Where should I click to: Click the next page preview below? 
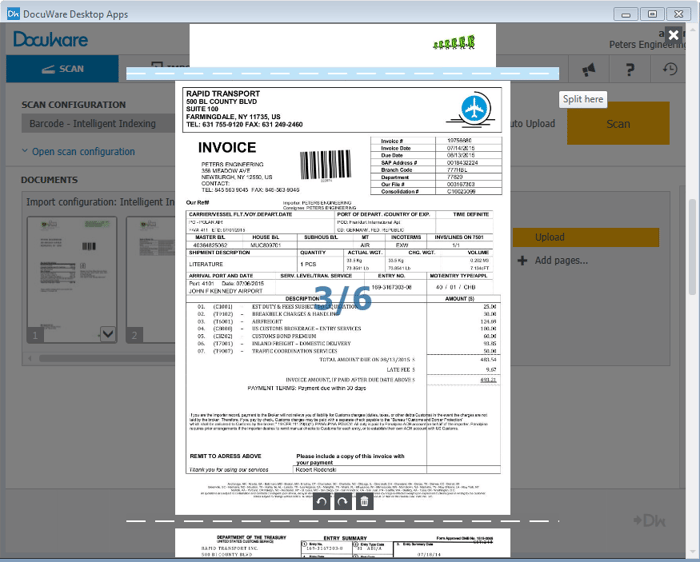tap(343, 546)
